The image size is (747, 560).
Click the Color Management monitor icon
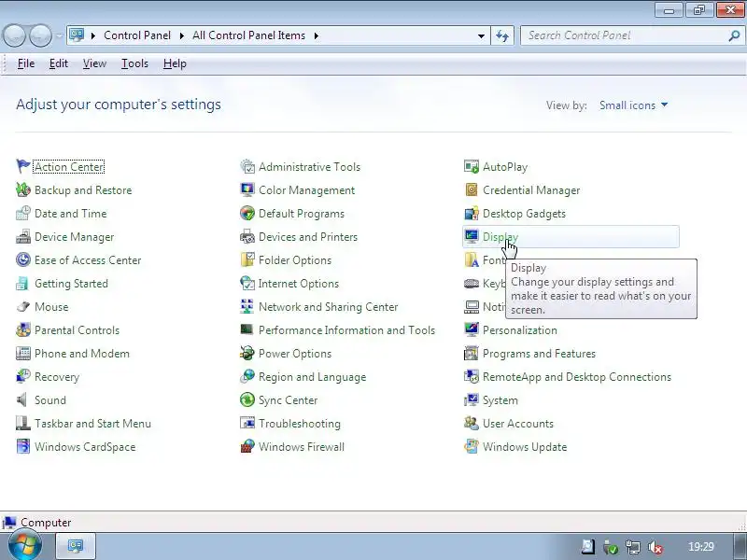[x=247, y=189]
